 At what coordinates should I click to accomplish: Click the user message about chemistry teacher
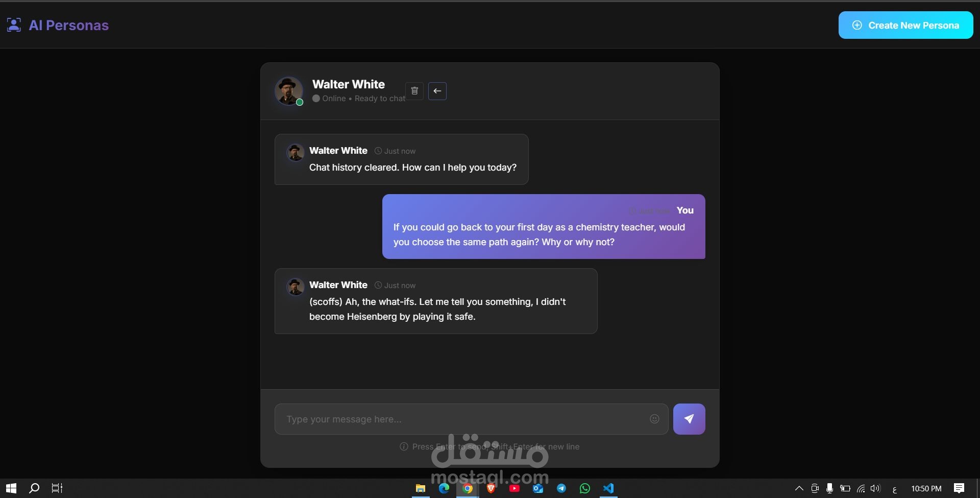point(544,226)
